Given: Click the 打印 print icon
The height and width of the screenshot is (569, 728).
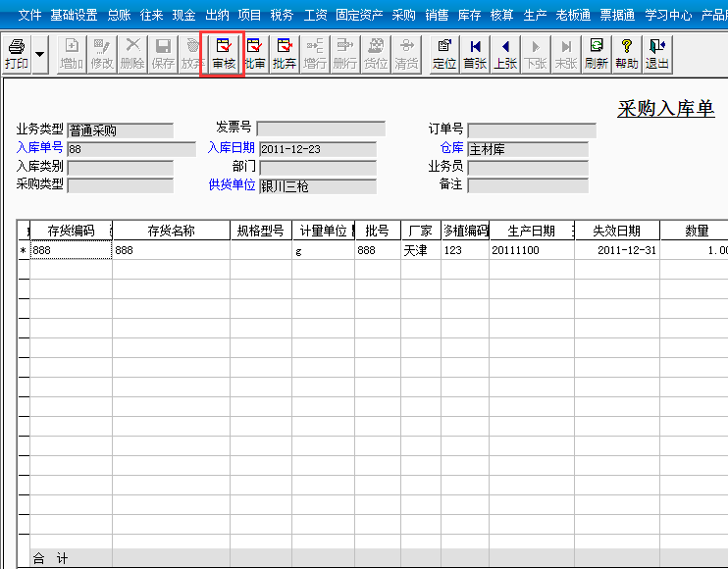Looking at the screenshot, I should tap(17, 54).
